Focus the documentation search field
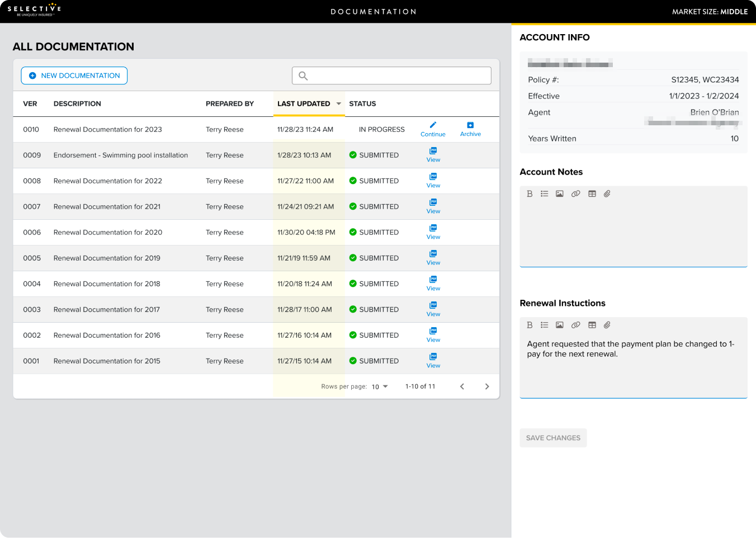 tap(391, 75)
